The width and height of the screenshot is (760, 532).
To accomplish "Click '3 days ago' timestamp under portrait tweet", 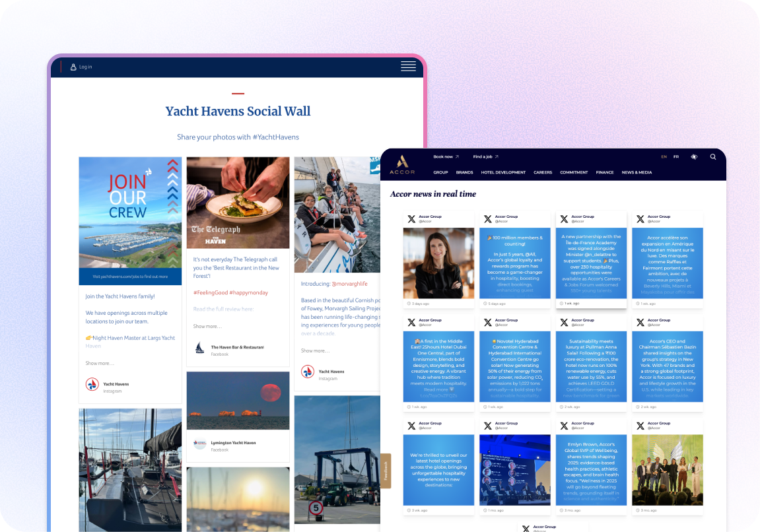I will 420,304.
